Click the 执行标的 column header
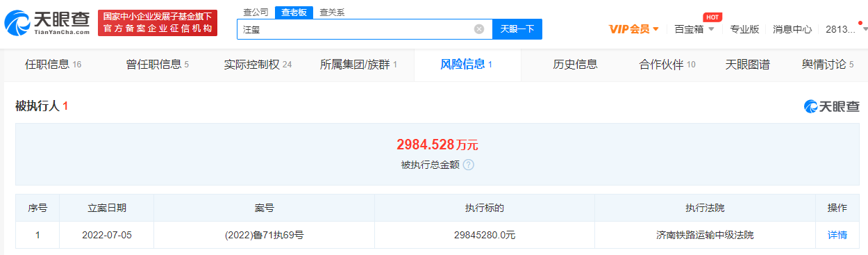 coord(485,208)
